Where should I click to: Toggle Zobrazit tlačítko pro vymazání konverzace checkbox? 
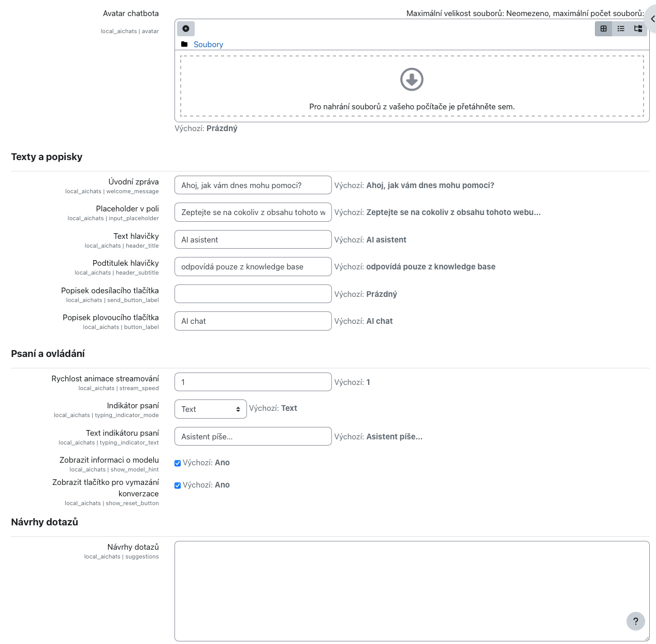tap(178, 485)
